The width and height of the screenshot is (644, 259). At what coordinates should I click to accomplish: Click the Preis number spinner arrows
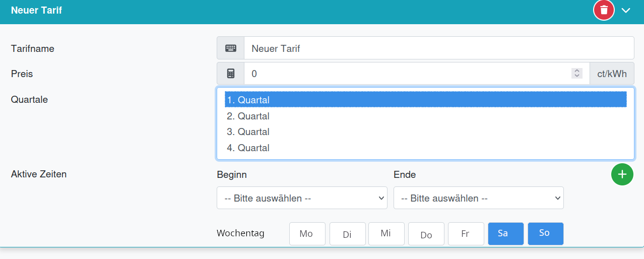click(x=577, y=74)
